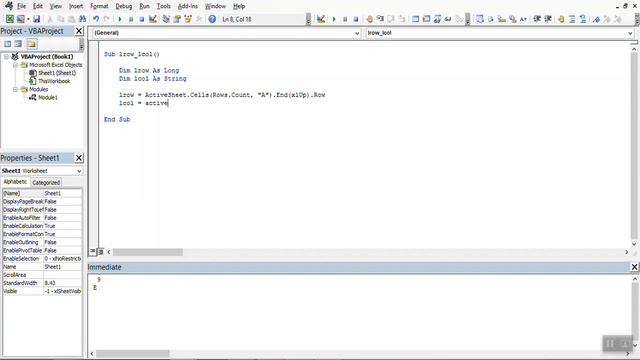Click the EnableSelection property value

coord(62,258)
